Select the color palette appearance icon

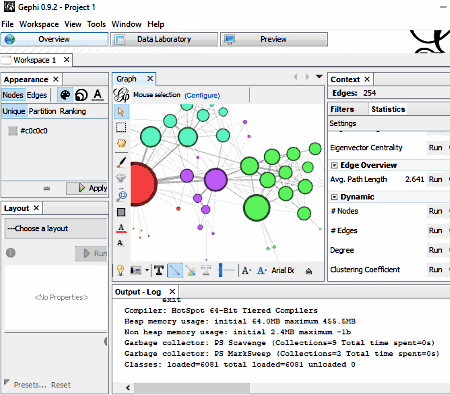point(65,95)
